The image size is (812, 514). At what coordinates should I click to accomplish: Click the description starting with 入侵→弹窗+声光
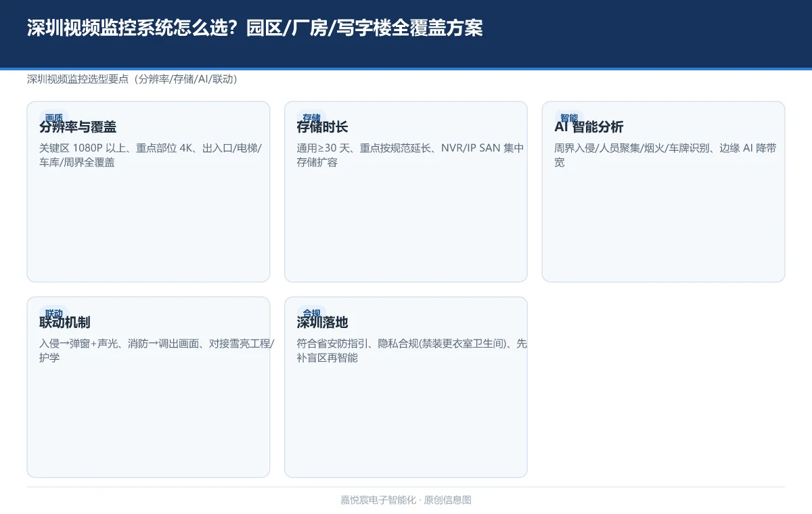(157, 350)
